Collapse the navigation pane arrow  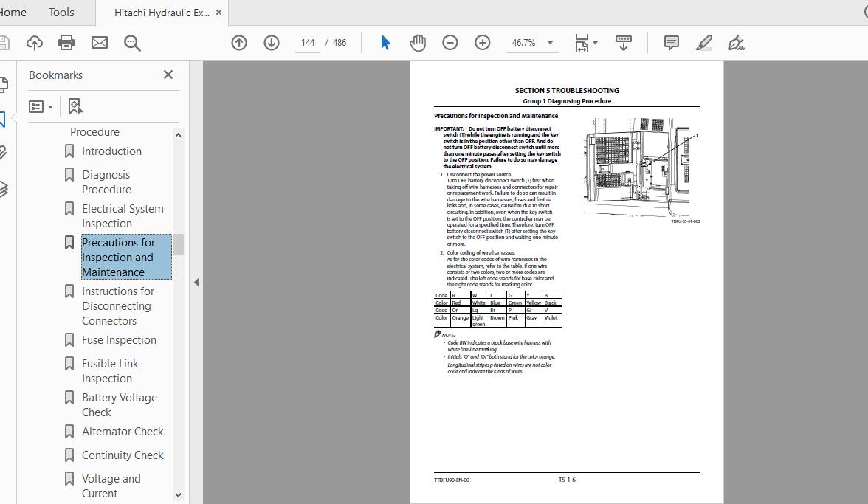point(196,282)
